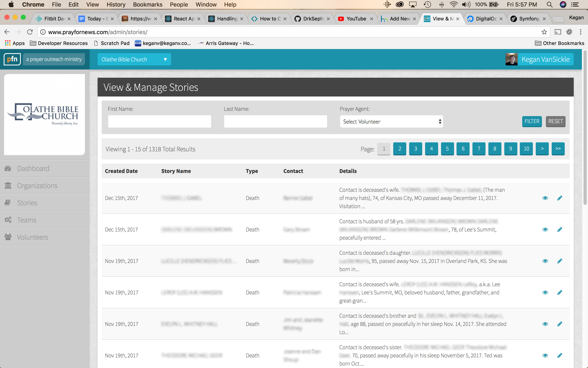The width and height of the screenshot is (588, 368).
Task: View site information icon in the address bar
Action: (43, 32)
